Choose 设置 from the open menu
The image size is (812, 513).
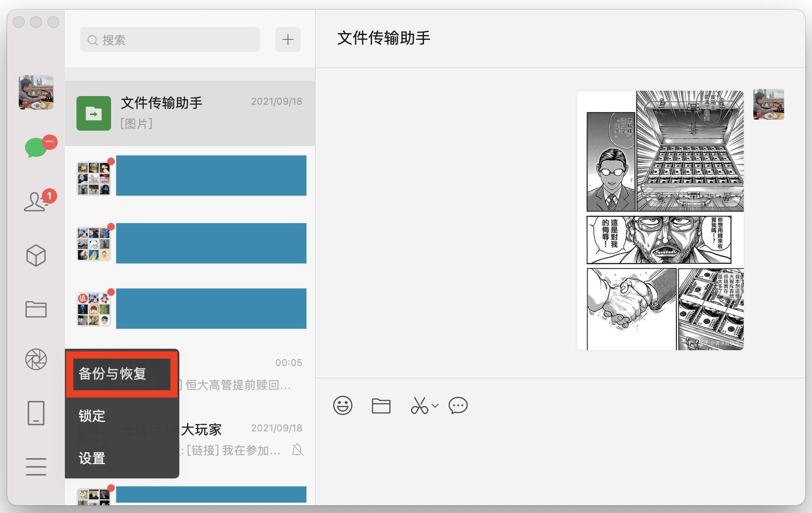point(91,459)
